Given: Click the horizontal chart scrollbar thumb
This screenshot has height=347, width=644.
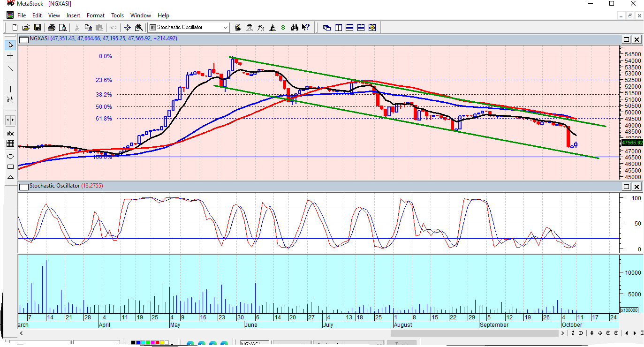Looking at the screenshot, I should [x=475, y=333].
